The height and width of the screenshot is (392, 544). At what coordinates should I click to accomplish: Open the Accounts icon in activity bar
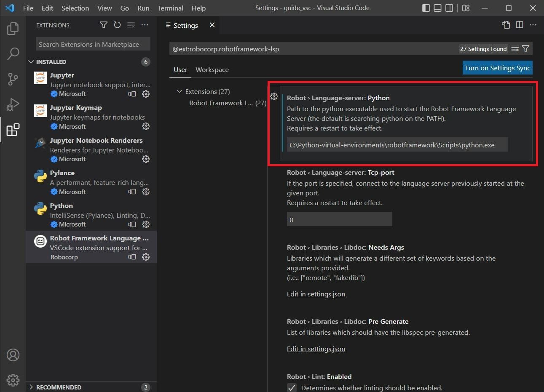tap(13, 355)
